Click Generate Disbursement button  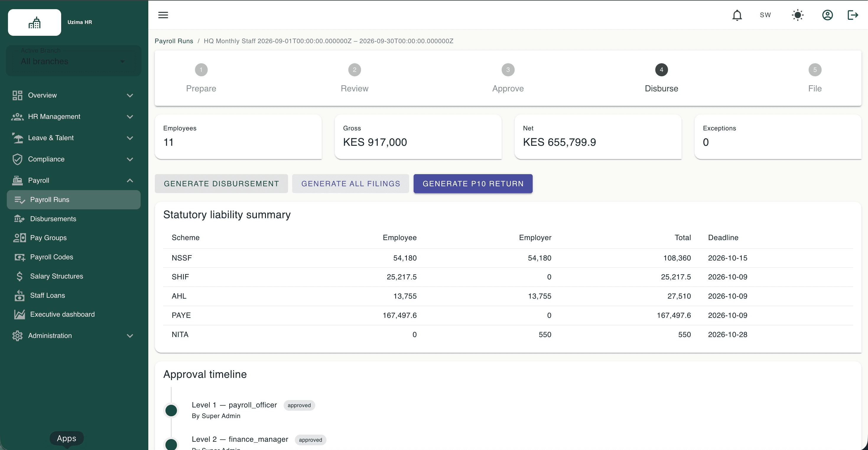click(221, 184)
